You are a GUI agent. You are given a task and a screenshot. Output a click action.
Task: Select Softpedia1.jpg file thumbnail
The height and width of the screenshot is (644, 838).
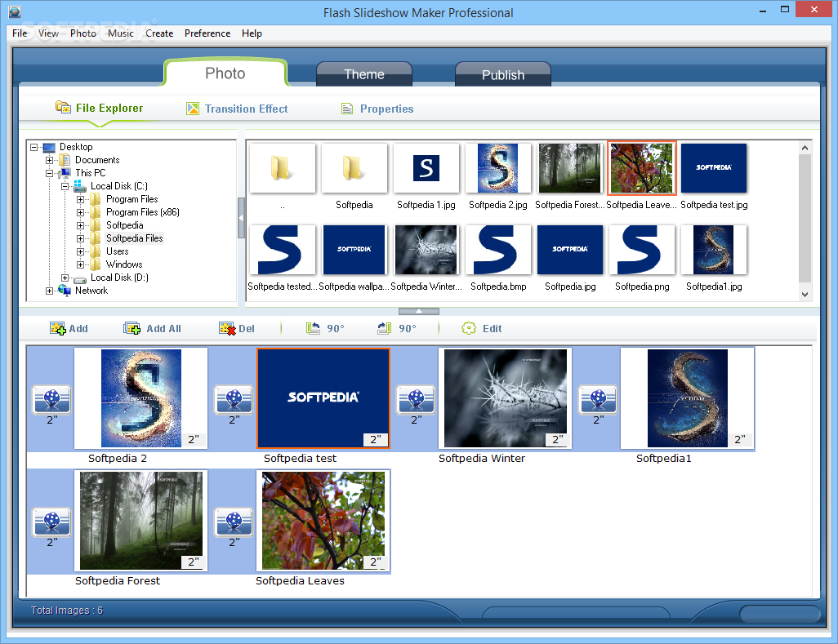tap(714, 250)
